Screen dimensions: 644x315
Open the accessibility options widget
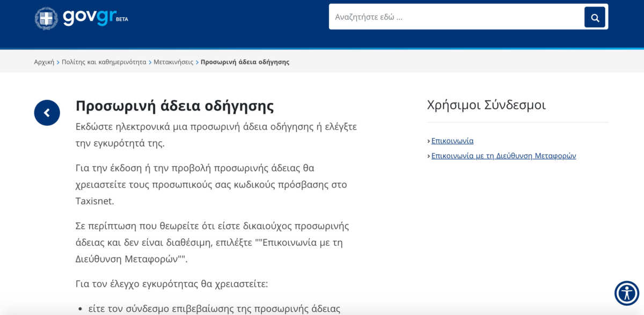coord(627,293)
